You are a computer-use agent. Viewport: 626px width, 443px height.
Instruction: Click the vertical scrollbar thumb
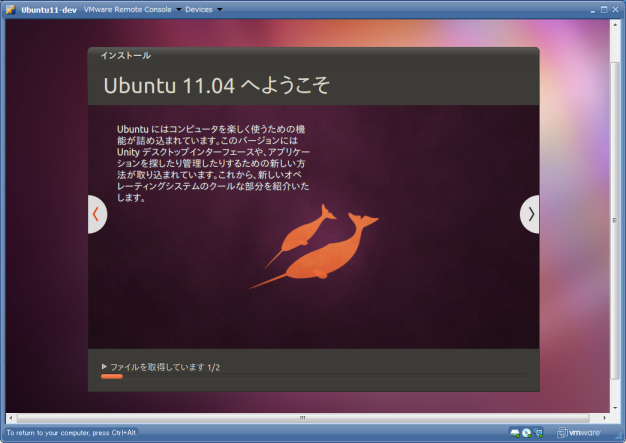[615, 220]
